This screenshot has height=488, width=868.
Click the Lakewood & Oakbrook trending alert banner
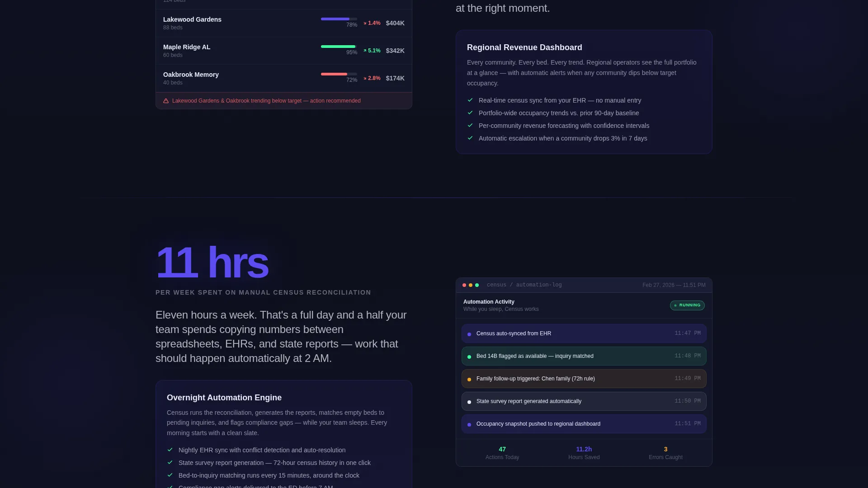click(x=284, y=101)
